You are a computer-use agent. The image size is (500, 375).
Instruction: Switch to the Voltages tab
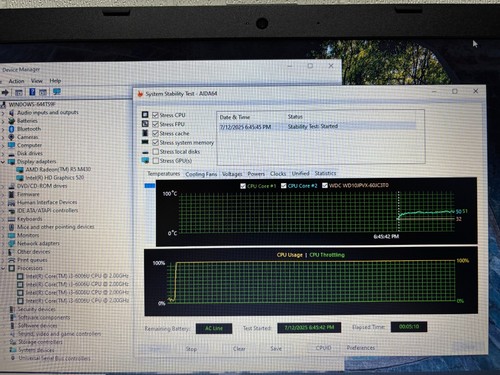232,174
